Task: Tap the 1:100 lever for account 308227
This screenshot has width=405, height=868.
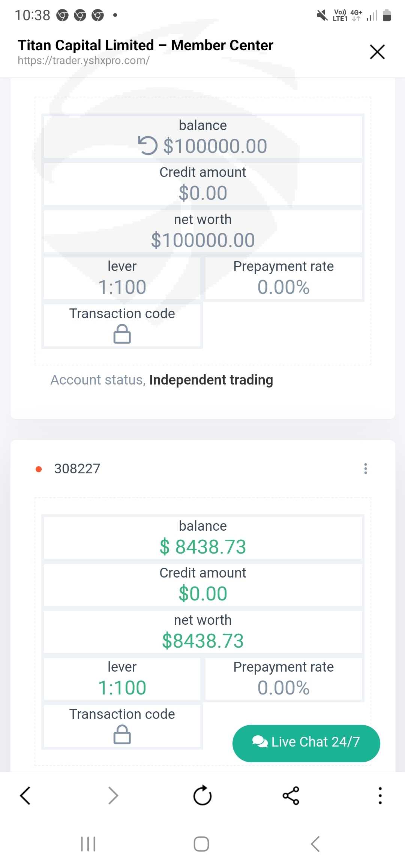Action: pos(122,687)
